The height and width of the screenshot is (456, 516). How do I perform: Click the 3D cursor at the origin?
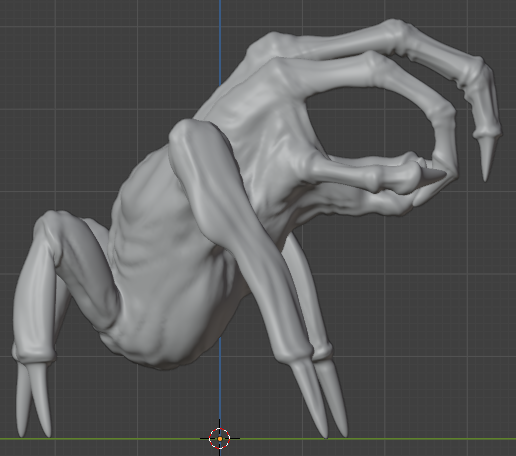[220, 439]
